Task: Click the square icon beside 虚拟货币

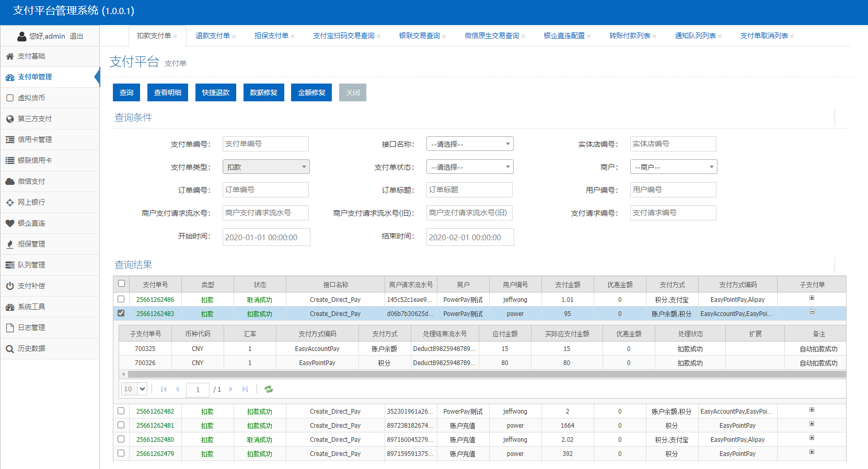Action: coord(10,98)
